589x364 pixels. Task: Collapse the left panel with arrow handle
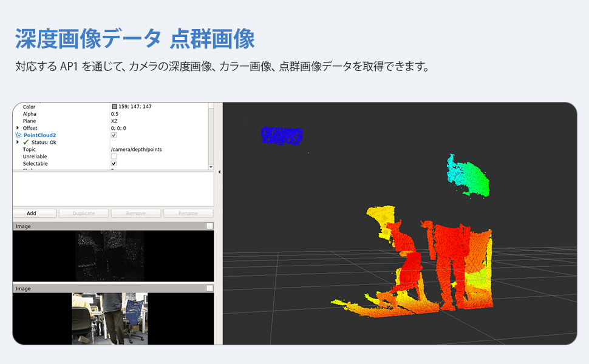coord(219,172)
